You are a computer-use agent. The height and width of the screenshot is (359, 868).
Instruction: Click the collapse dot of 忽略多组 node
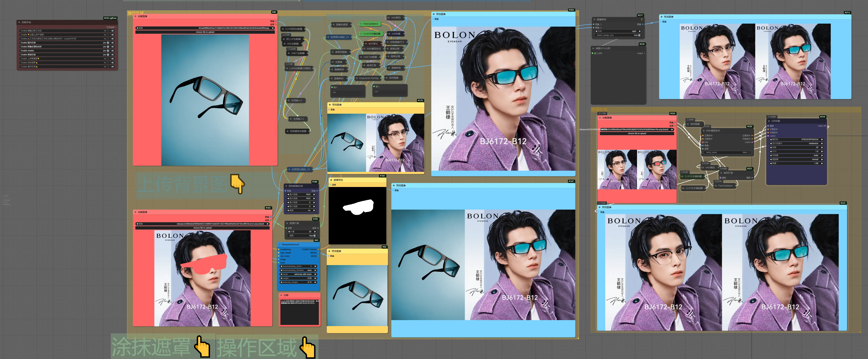[19, 22]
